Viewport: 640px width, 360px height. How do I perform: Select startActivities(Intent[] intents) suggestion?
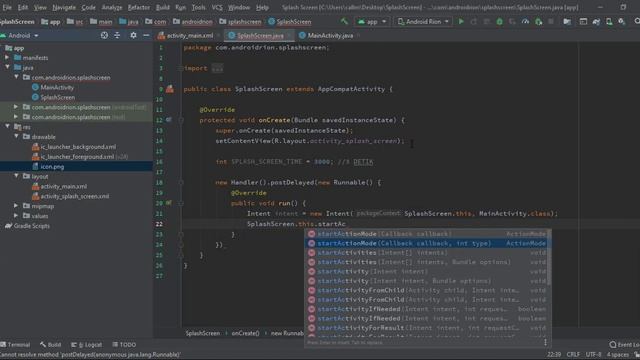point(428,253)
